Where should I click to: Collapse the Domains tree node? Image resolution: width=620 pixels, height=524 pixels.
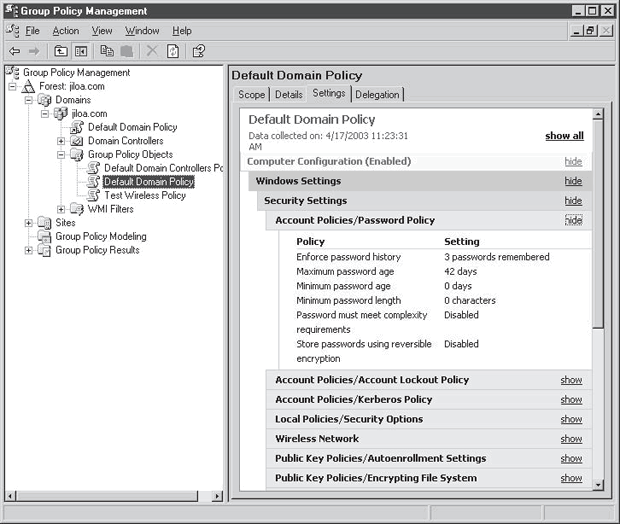[x=28, y=100]
